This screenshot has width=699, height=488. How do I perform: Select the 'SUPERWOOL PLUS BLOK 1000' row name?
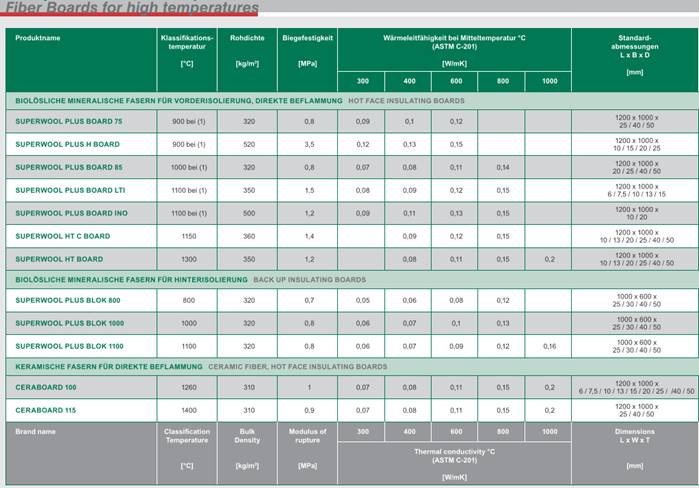pos(70,324)
